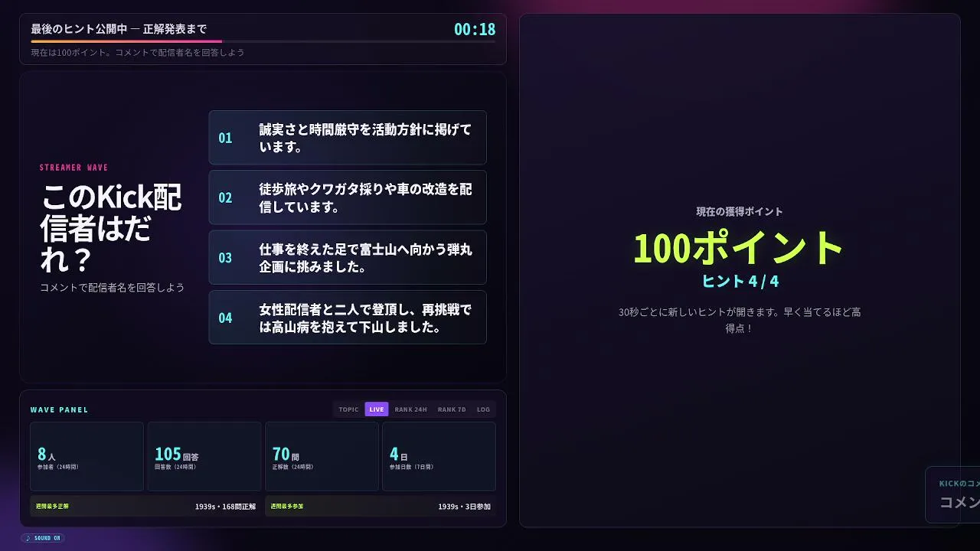Viewport: 980px width, 551px height.
Task: Click the 105回答 answers stat card
Action: (204, 456)
